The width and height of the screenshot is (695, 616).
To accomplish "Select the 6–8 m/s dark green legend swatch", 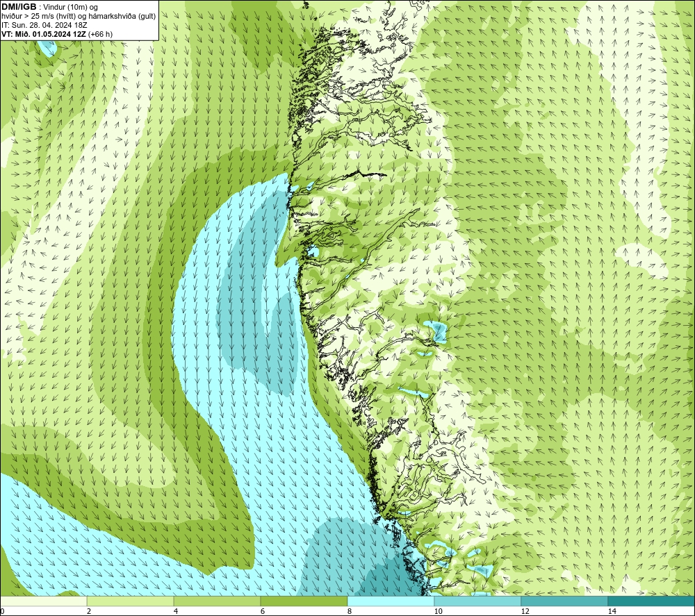I will 304,601.
